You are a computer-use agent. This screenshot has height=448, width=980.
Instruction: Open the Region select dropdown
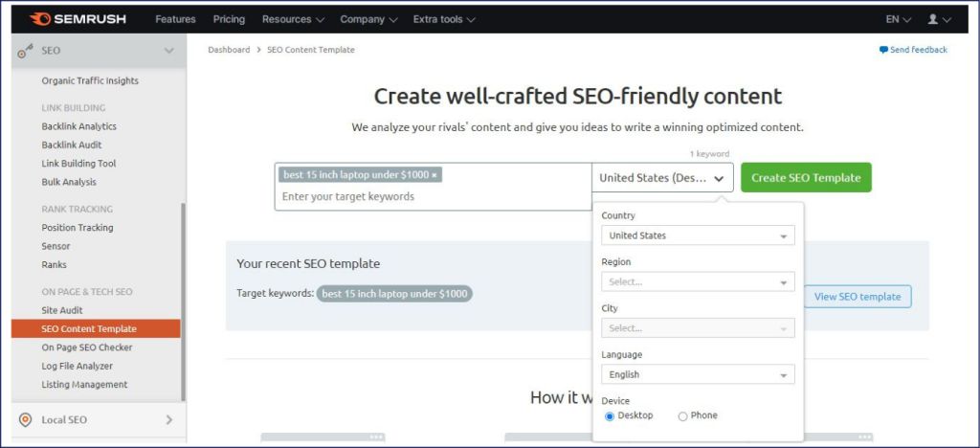[698, 281]
